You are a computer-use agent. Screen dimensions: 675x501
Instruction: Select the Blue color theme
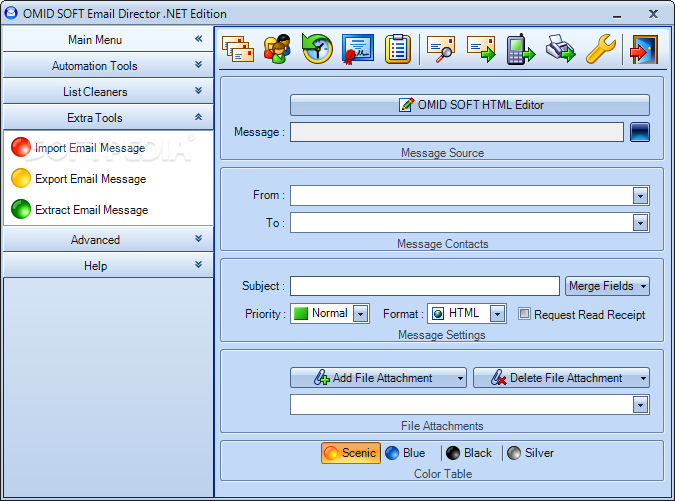click(405, 453)
